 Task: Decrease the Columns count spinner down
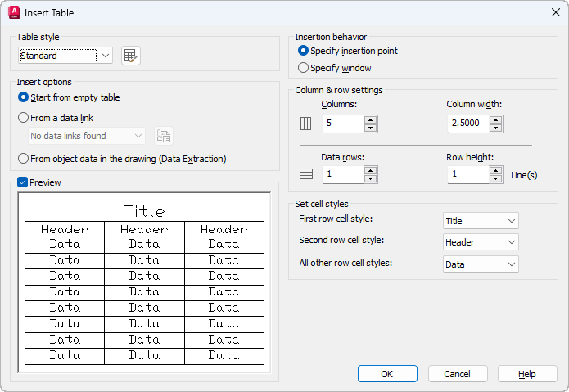point(371,128)
